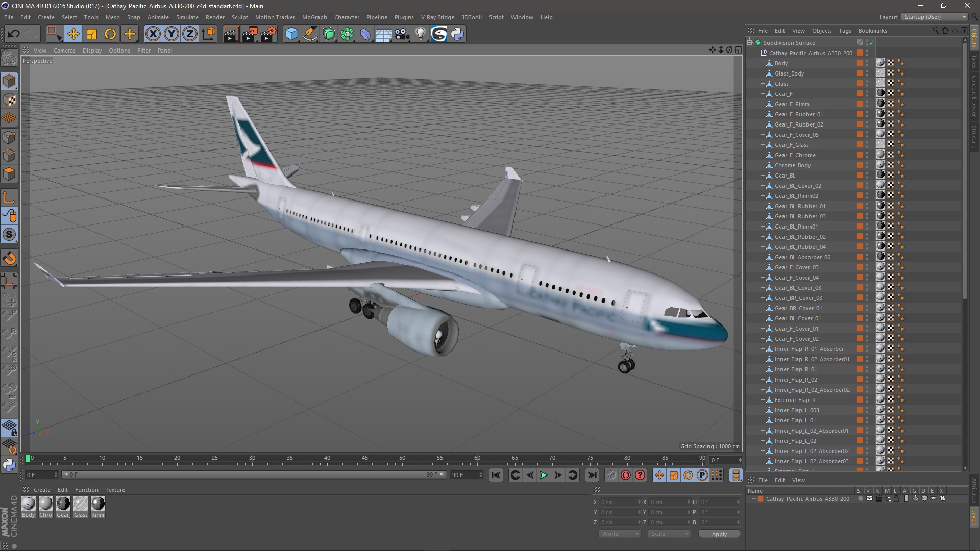Select the Move tool in top toolbar
This screenshot has width=980, height=551.
click(x=73, y=34)
